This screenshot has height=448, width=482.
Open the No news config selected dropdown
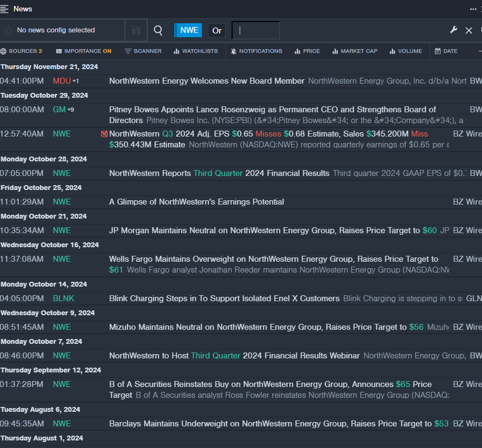click(x=56, y=30)
